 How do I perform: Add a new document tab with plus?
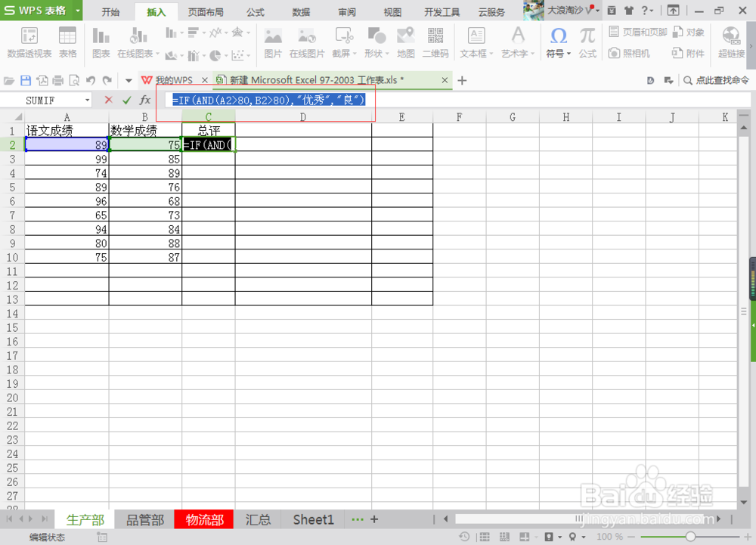tap(462, 80)
